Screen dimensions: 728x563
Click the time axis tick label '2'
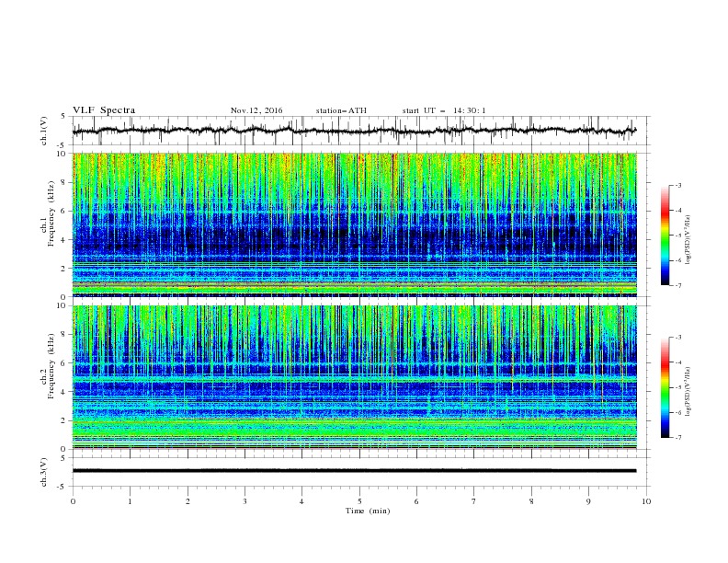[188, 501]
